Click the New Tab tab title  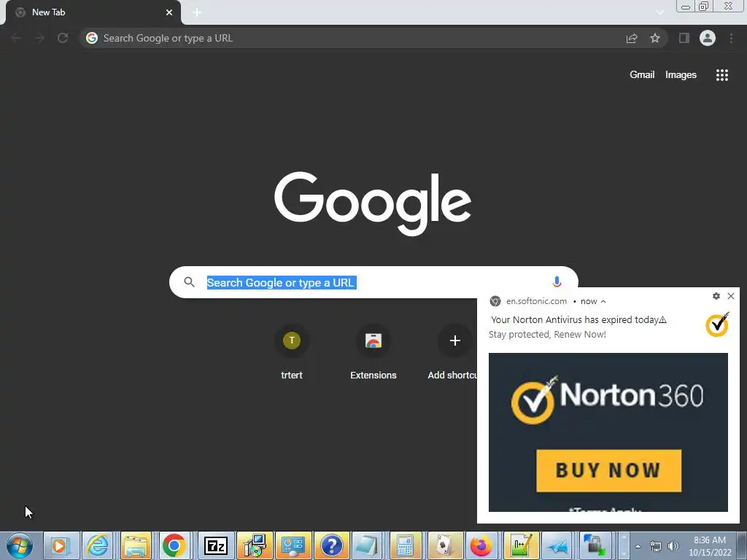[x=49, y=12]
